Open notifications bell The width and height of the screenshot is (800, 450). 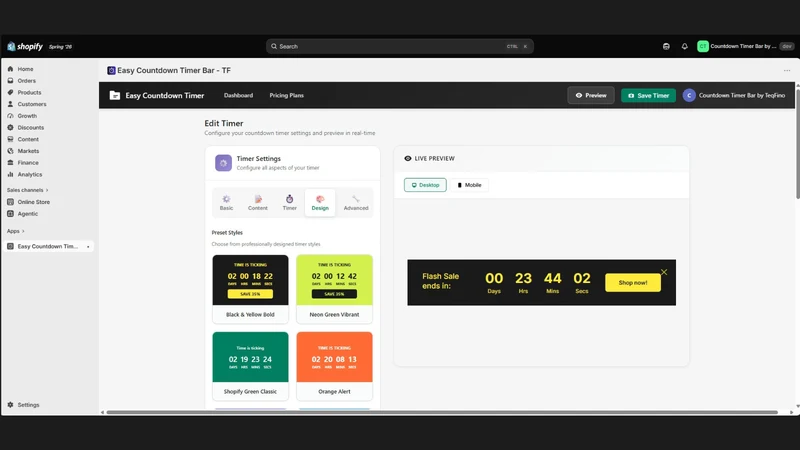(x=684, y=46)
